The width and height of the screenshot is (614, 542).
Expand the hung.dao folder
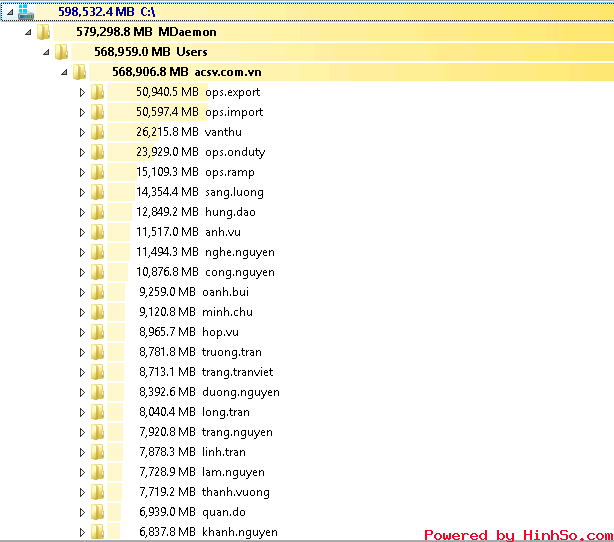tap(82, 212)
